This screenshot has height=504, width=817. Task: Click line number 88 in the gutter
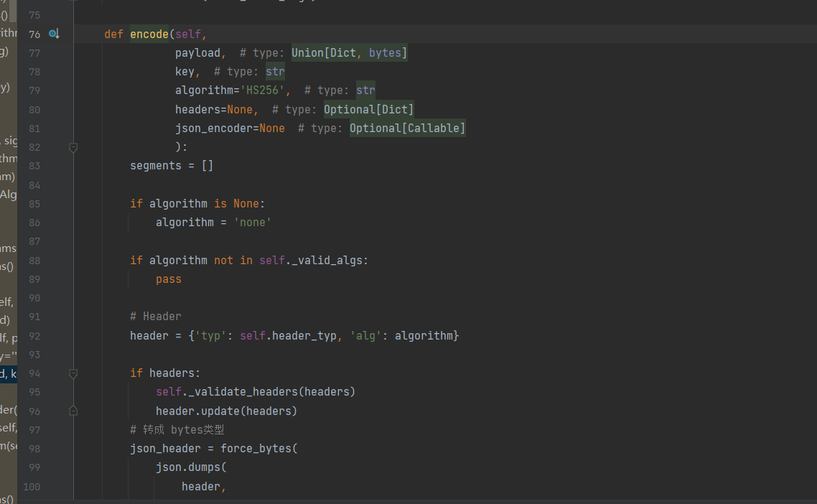pyautogui.click(x=34, y=261)
